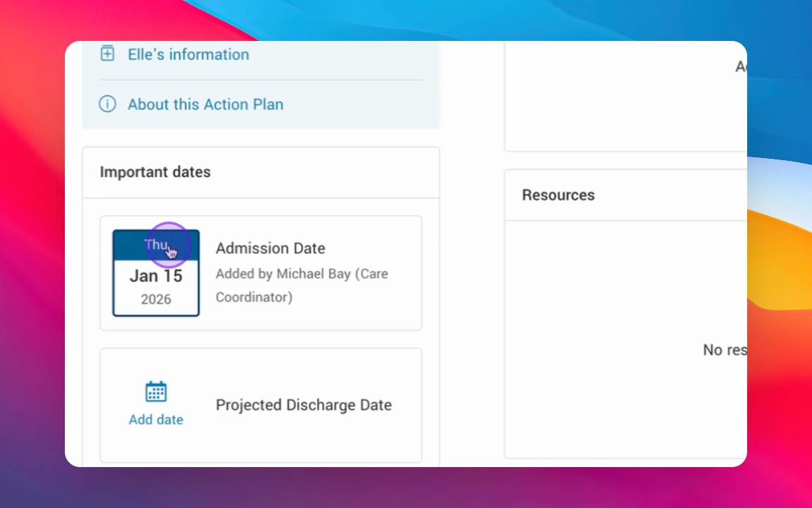Click the Projected Discharge Date label
Image resolution: width=812 pixels, height=508 pixels.
[303, 405]
